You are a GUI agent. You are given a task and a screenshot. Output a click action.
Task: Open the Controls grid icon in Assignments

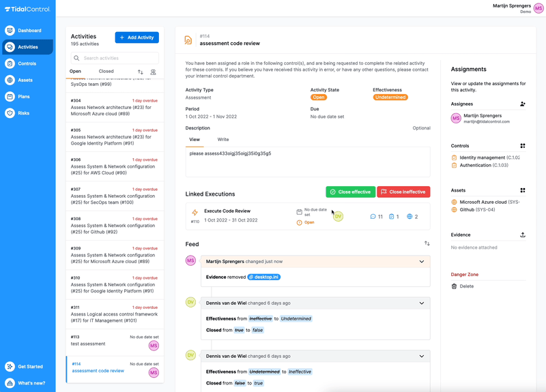(523, 146)
